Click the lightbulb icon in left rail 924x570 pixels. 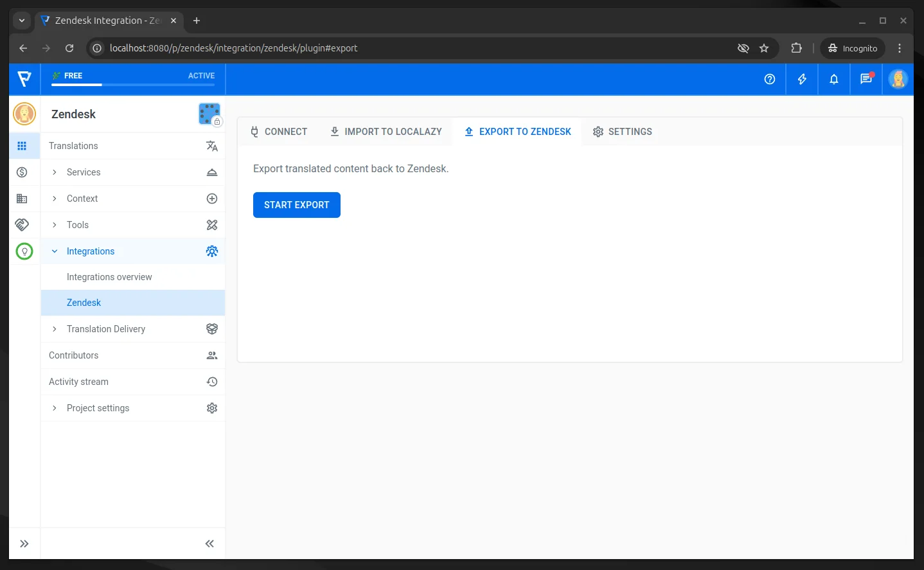(24, 251)
